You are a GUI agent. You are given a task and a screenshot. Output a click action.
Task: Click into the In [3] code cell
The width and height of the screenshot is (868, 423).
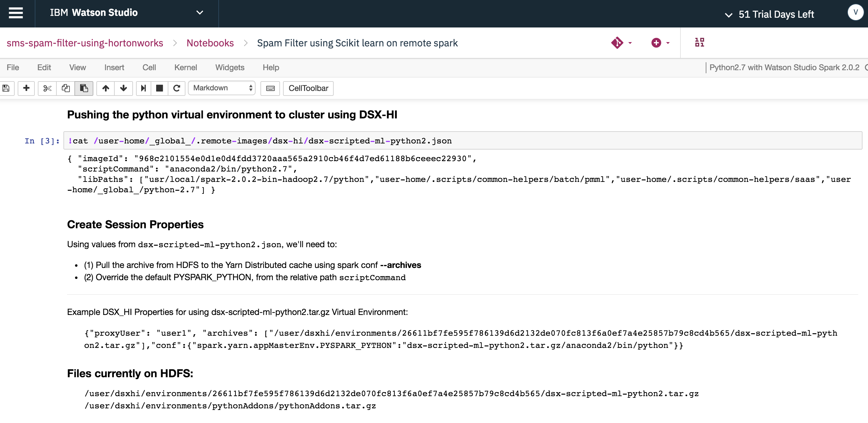[x=462, y=141]
